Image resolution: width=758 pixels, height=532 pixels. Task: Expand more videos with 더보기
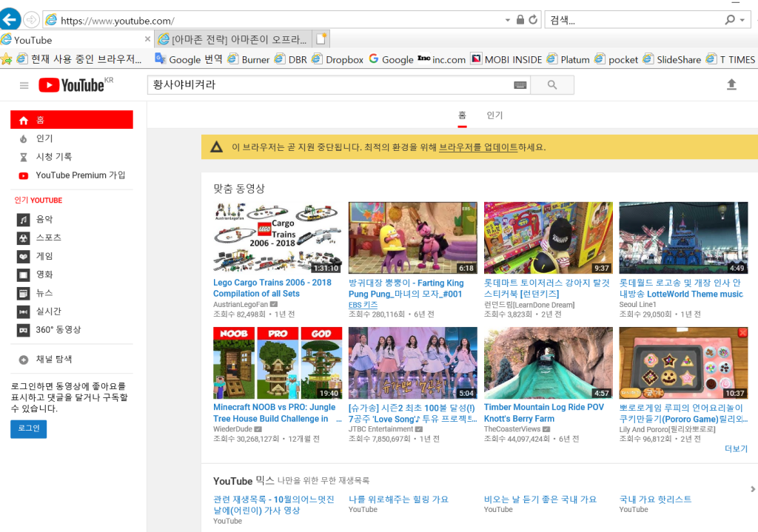(x=736, y=448)
